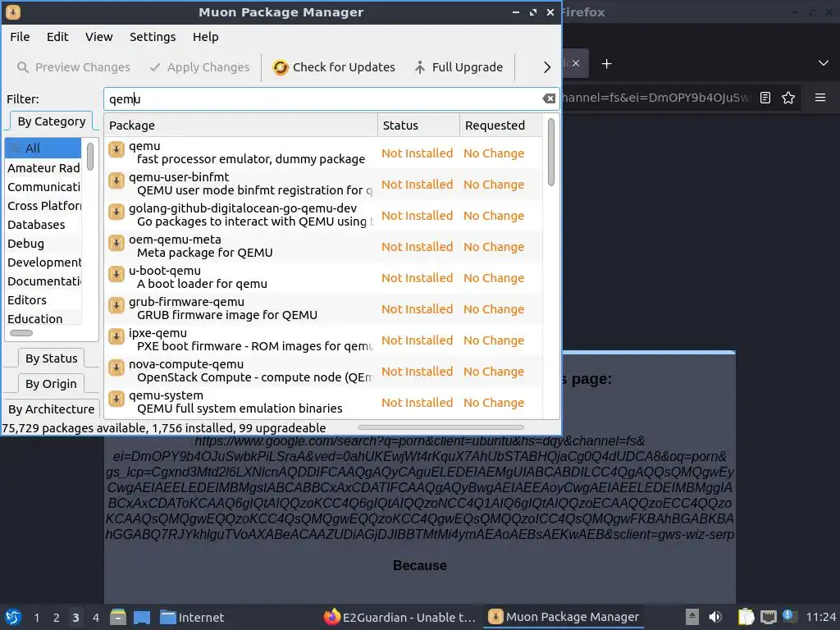Screen dimensions: 840x630
Task: Click Apply Changes in the toolbar
Action: coord(200,67)
